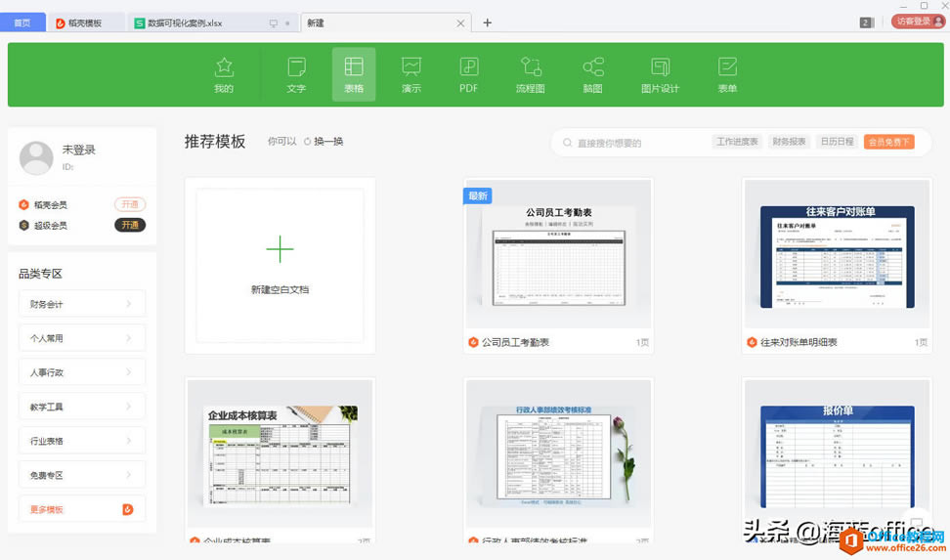Click the user avatar placeholder
The width and height of the screenshot is (950, 560).
(36, 157)
